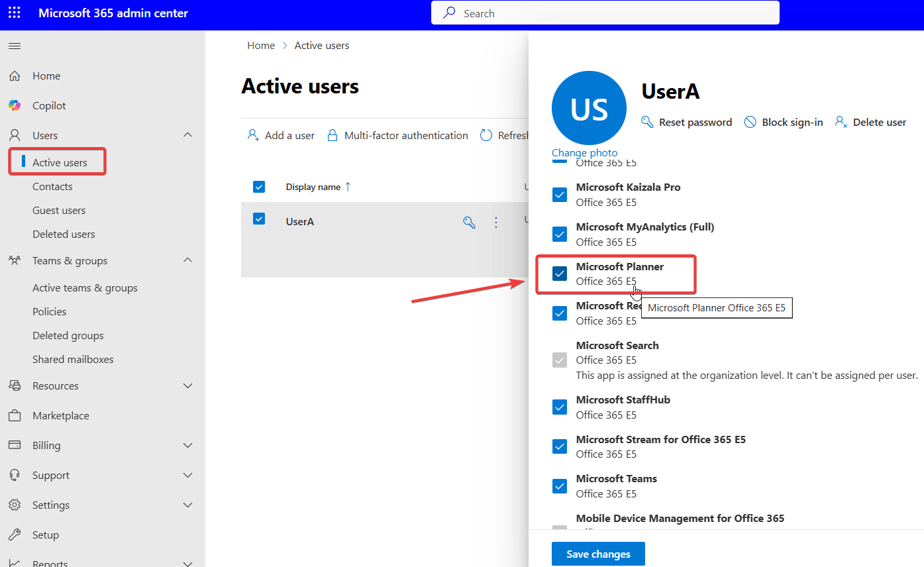
Task: Click the Refresh circular arrow icon
Action: pyautogui.click(x=486, y=136)
